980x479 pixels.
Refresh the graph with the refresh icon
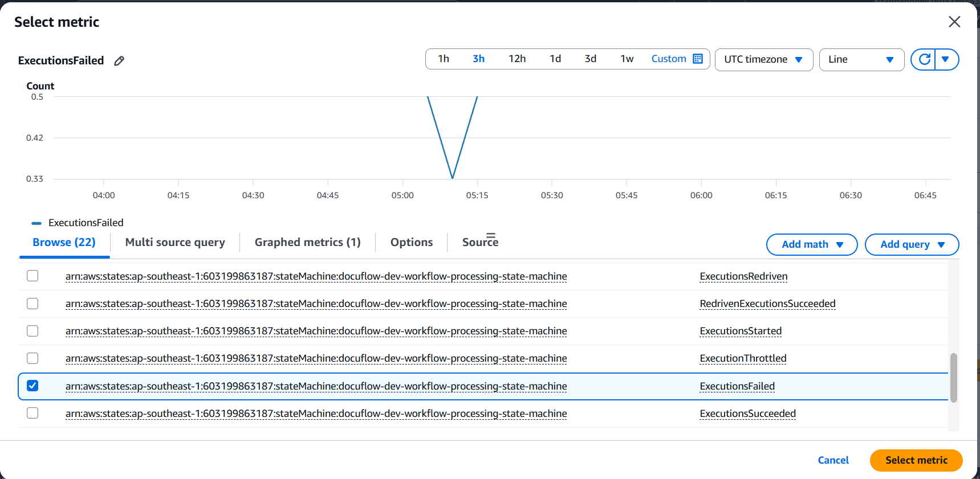(924, 59)
